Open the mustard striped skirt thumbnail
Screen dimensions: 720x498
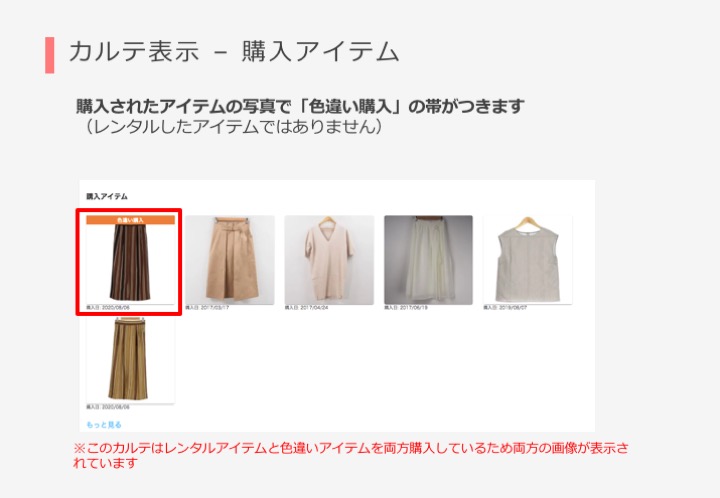click(130, 359)
